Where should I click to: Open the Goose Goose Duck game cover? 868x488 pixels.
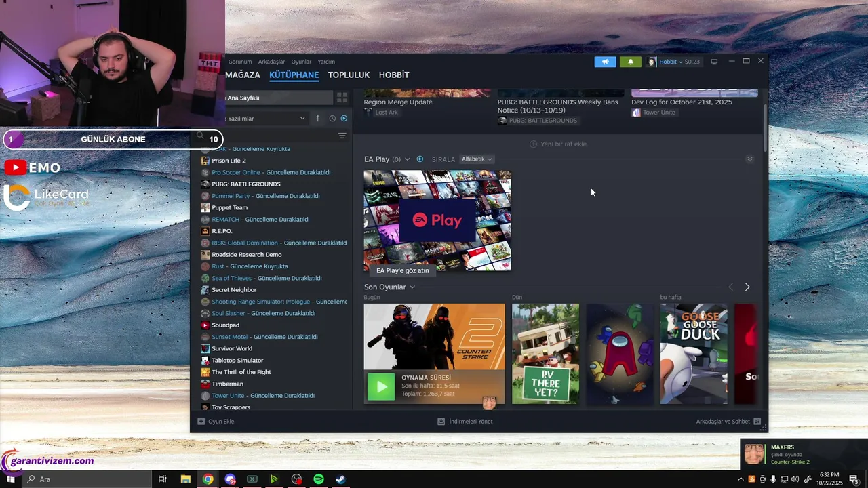coord(694,354)
